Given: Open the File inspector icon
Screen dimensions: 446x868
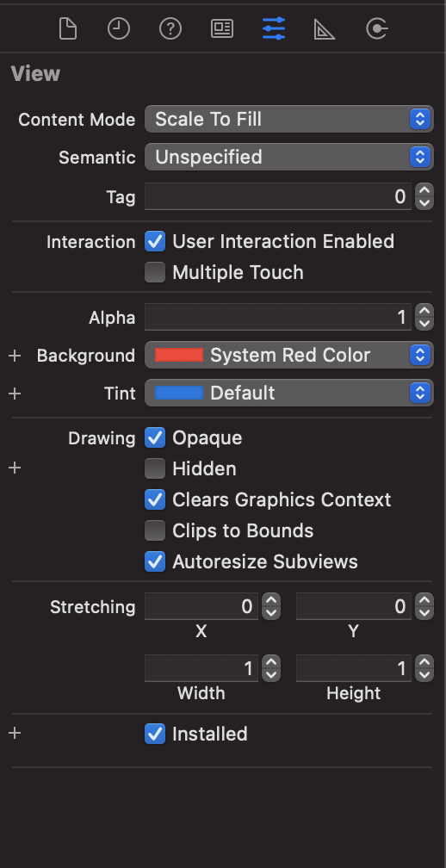Looking at the screenshot, I should tap(67, 28).
